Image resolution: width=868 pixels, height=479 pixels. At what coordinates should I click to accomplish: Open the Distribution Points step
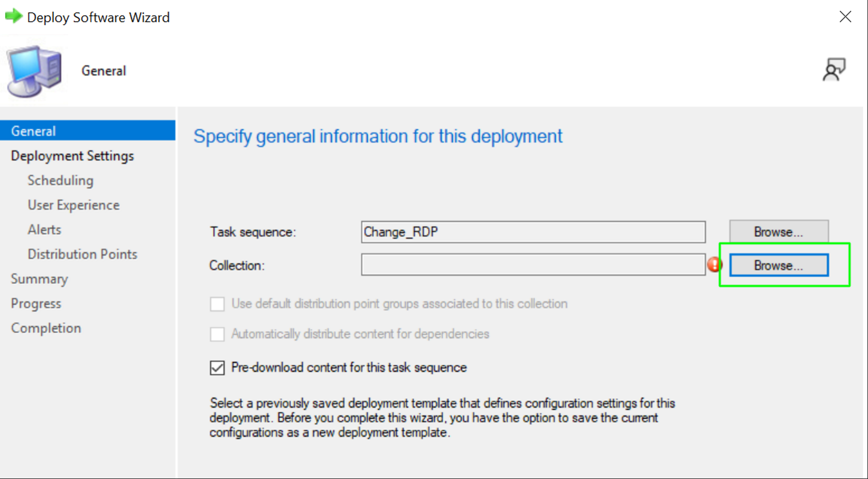click(x=83, y=254)
